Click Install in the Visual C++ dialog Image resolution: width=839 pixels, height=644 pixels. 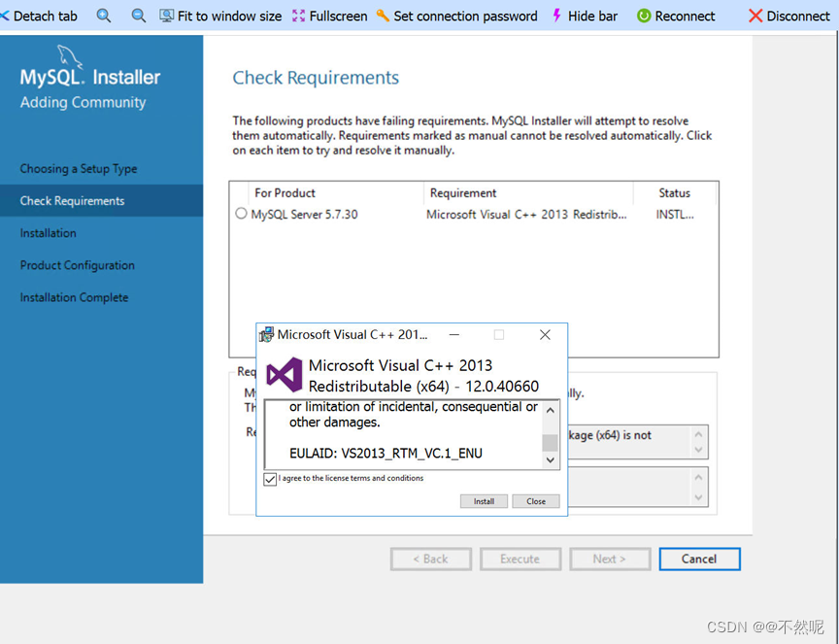pyautogui.click(x=484, y=501)
